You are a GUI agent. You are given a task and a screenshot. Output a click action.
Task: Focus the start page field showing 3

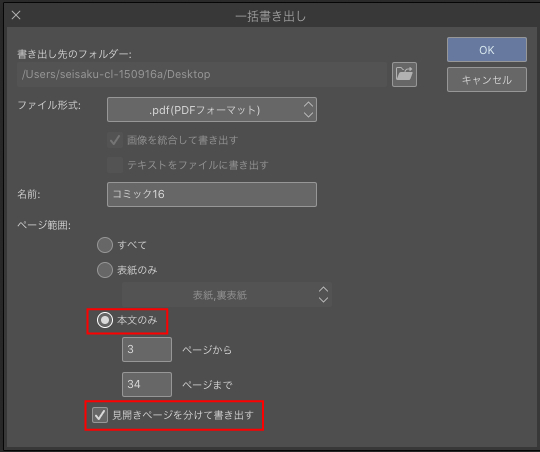[x=147, y=350]
